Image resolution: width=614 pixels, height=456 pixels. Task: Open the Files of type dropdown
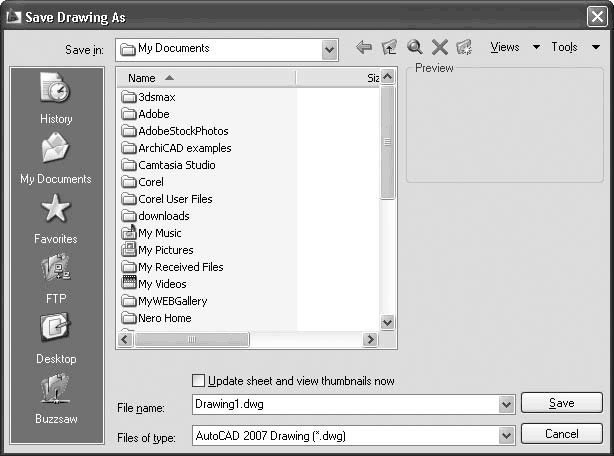click(506, 435)
